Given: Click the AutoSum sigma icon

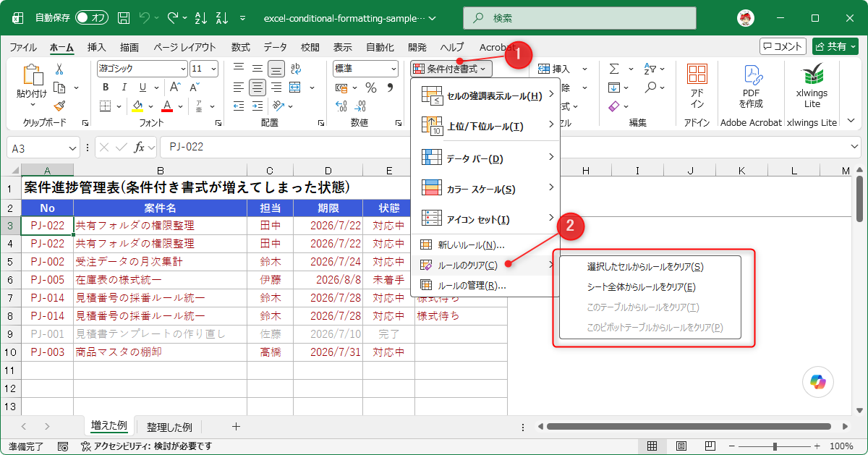Looking at the screenshot, I should 614,69.
